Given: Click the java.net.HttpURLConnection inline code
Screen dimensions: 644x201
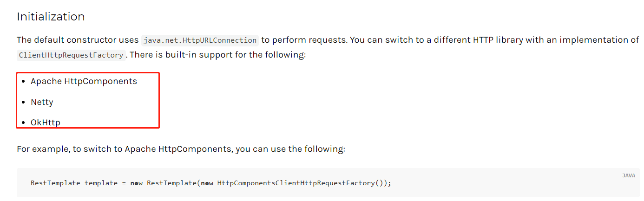Looking at the screenshot, I should [x=200, y=40].
